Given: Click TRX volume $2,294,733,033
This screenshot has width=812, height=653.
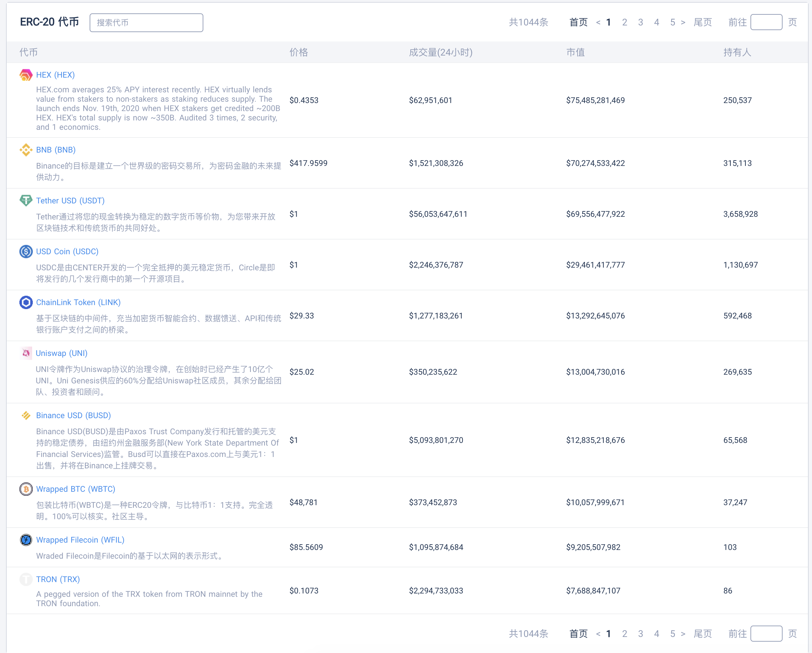Looking at the screenshot, I should (x=436, y=590).
